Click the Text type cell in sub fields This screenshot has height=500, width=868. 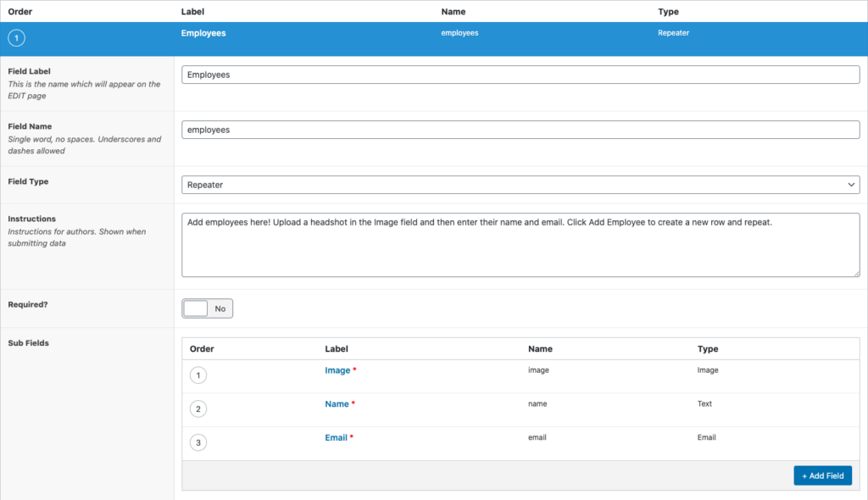[x=704, y=404]
